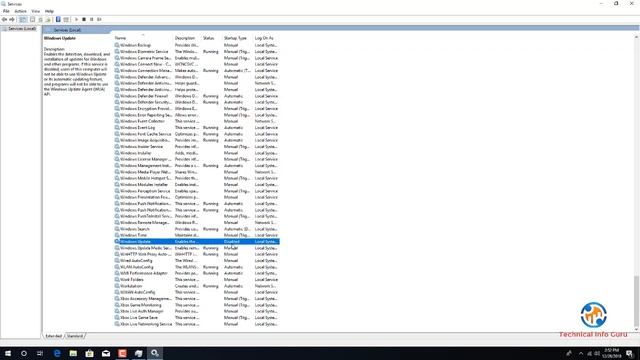Switch to the Standard tab

[75, 336]
